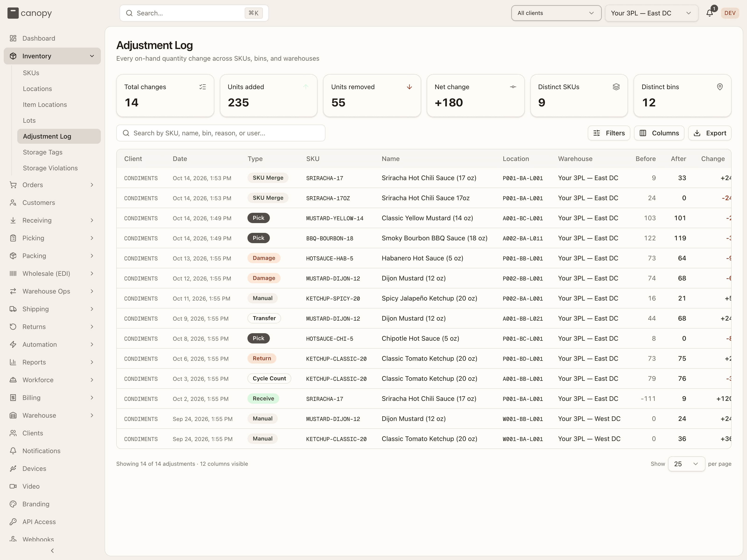Open Storage Violations page
This screenshot has width=747, height=560.
point(59,168)
